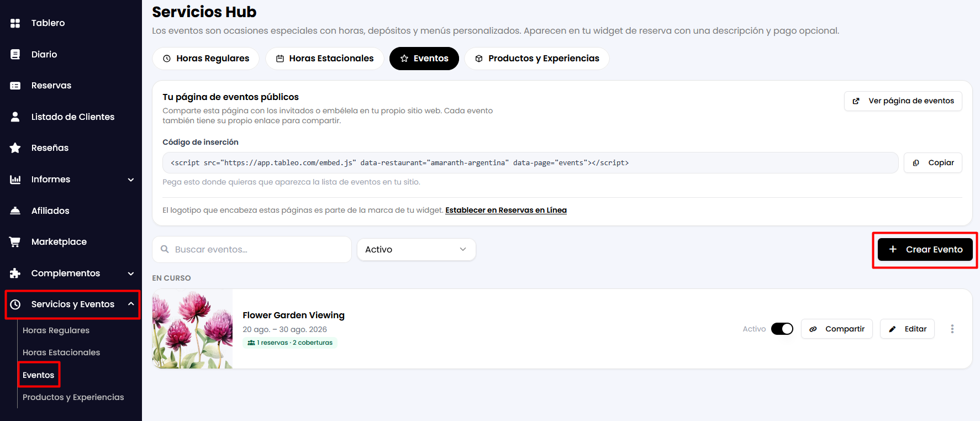
Task: Click the pencil icon on Editar button
Action: (x=892, y=329)
